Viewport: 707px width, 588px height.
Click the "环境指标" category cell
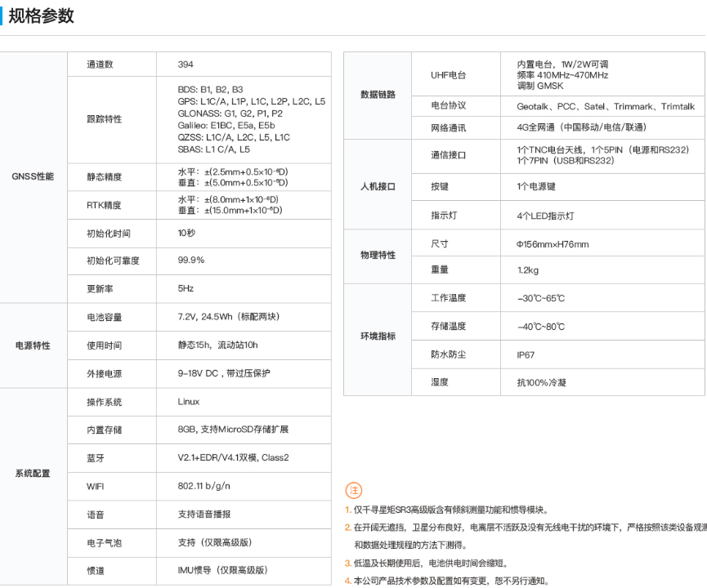(378, 336)
